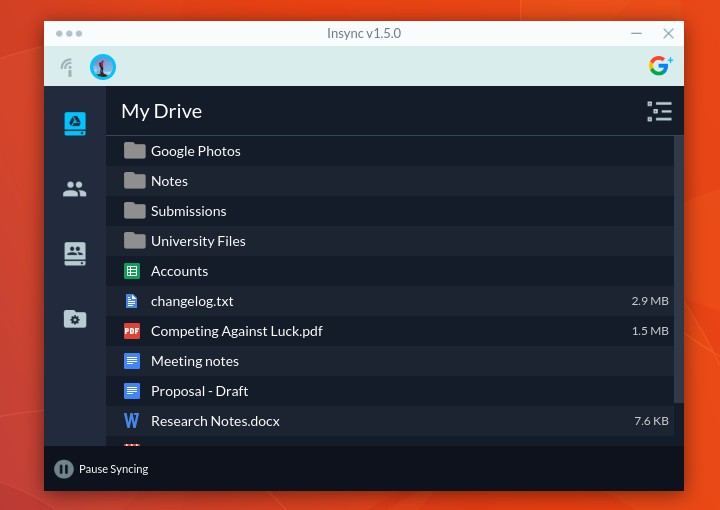720x510 pixels.
Task: Click the Word icon for Research Notes
Action: [x=132, y=420]
